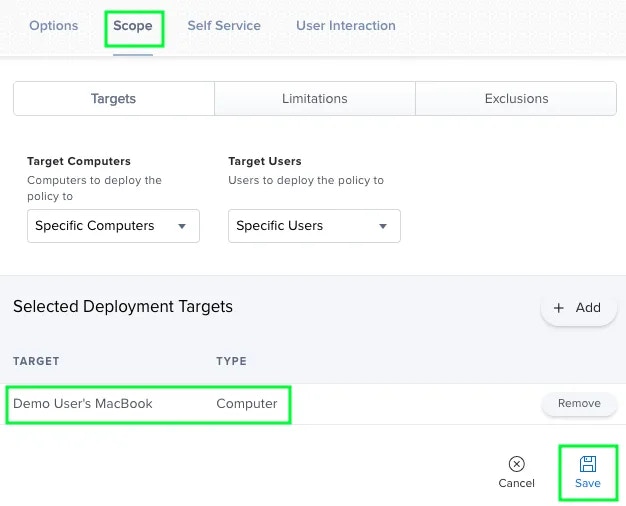
Task: Switch to the Limitations segment
Action: tap(315, 99)
